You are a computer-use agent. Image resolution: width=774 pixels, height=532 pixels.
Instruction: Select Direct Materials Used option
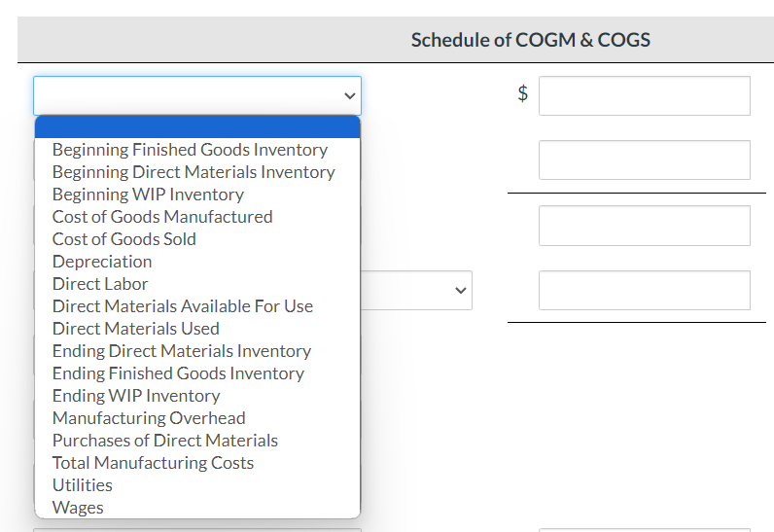click(136, 329)
